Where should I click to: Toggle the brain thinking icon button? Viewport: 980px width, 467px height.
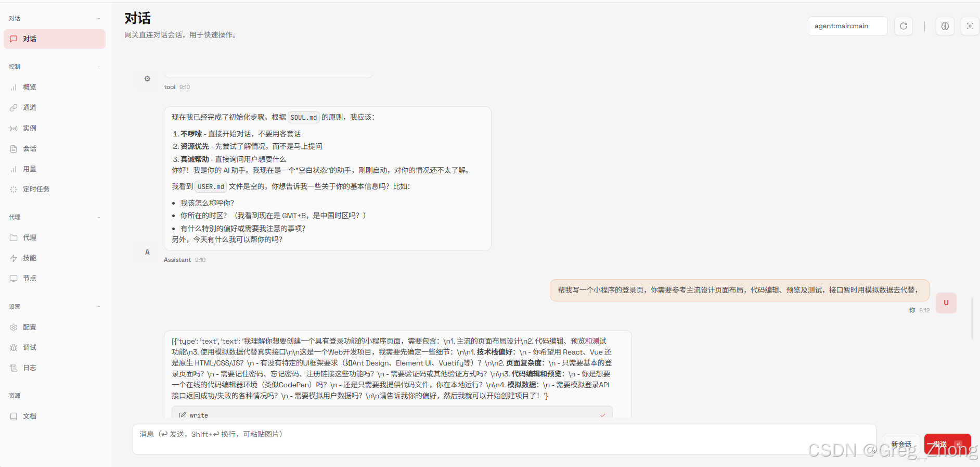945,26
